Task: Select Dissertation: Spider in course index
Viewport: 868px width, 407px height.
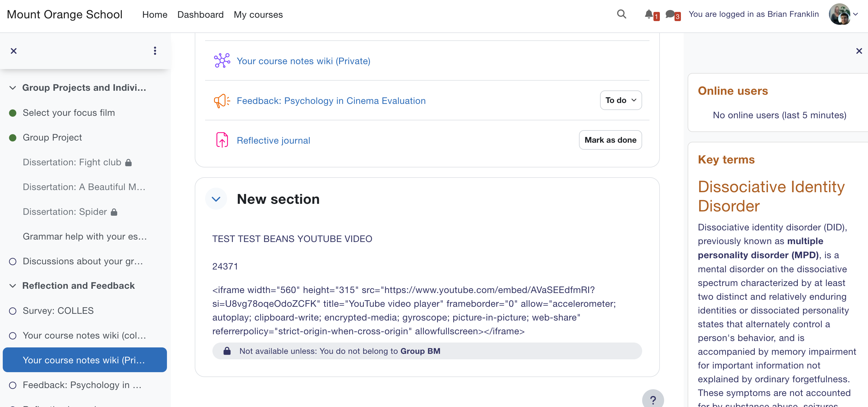Action: [x=65, y=212]
